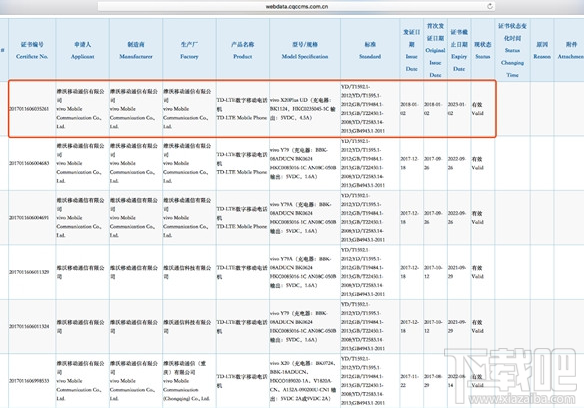Click the Expiry Date column header
584x409 pixels.
tap(459, 50)
